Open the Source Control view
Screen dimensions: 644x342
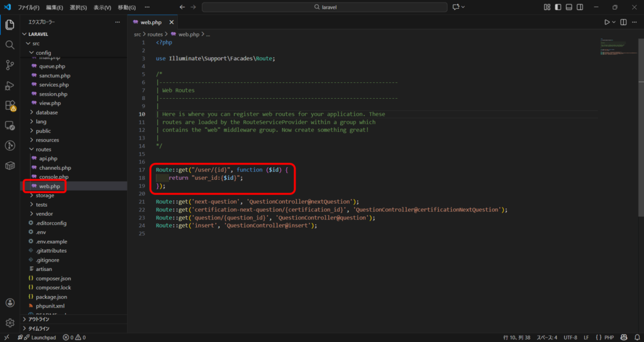click(9, 65)
